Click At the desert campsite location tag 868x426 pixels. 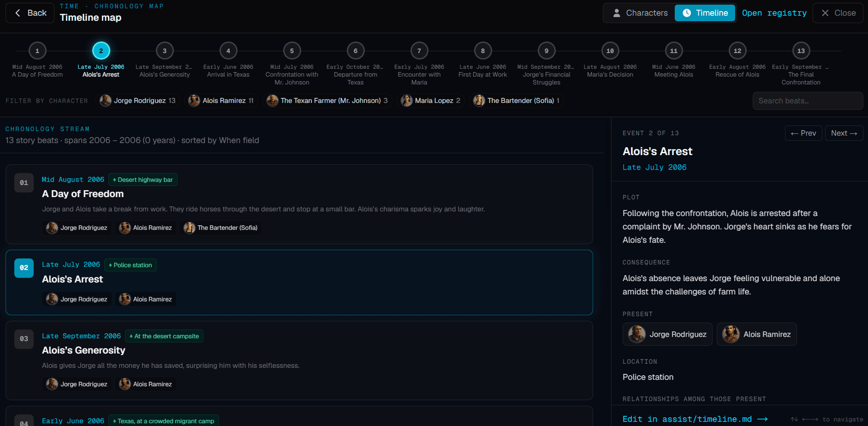[x=164, y=336]
